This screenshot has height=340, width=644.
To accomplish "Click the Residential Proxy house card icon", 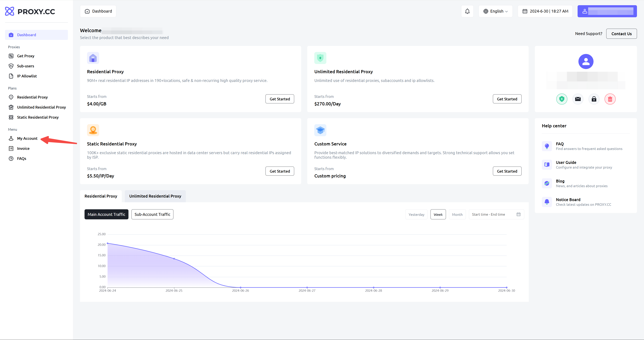I will [x=93, y=58].
